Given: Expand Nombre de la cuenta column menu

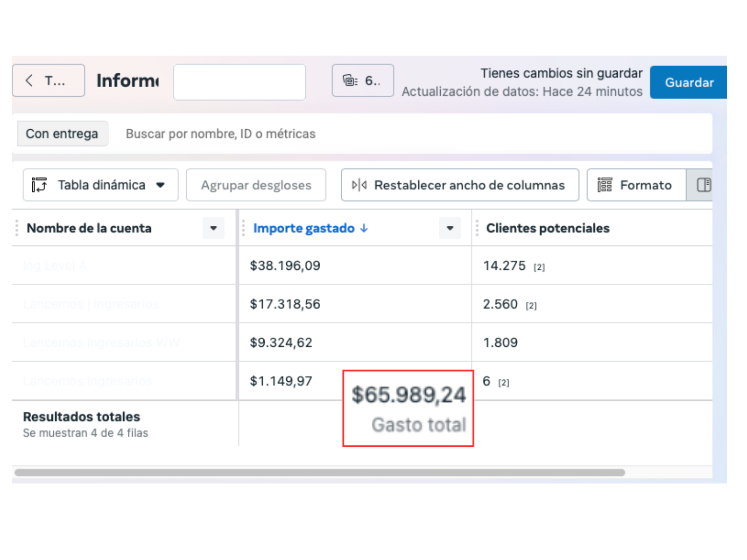Looking at the screenshot, I should (x=213, y=228).
